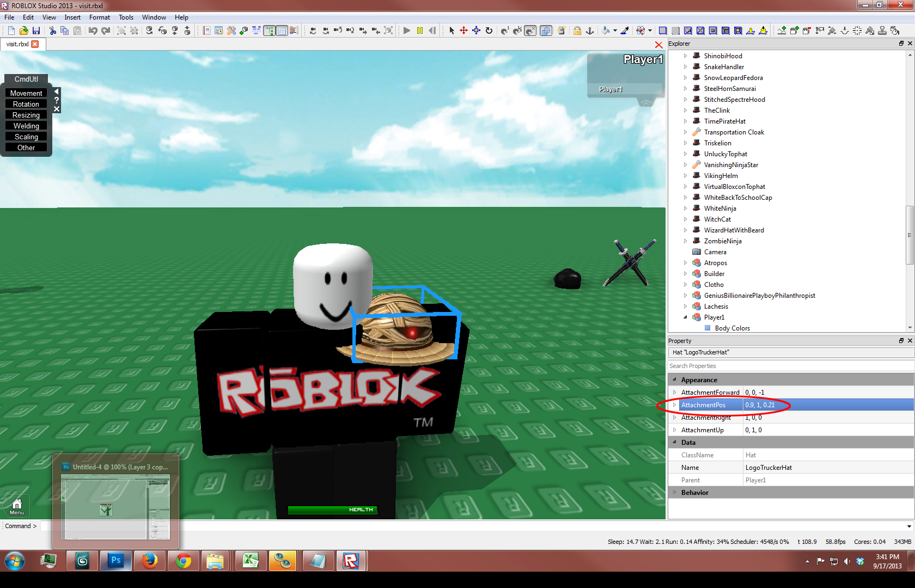915x588 pixels.
Task: Expand the Transportation Cloak item
Action: tap(685, 132)
